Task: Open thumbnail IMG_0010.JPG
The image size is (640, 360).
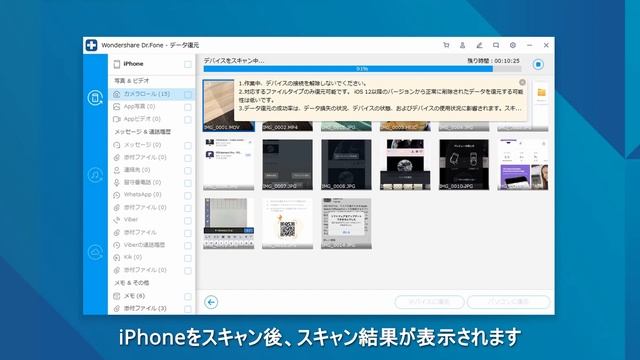Action: tap(464, 164)
